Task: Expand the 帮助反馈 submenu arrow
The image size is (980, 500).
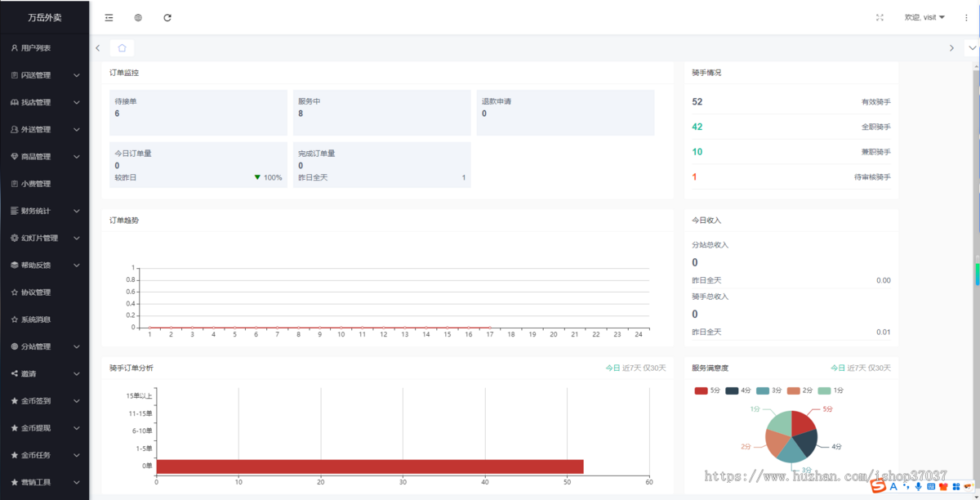Action: point(77,265)
